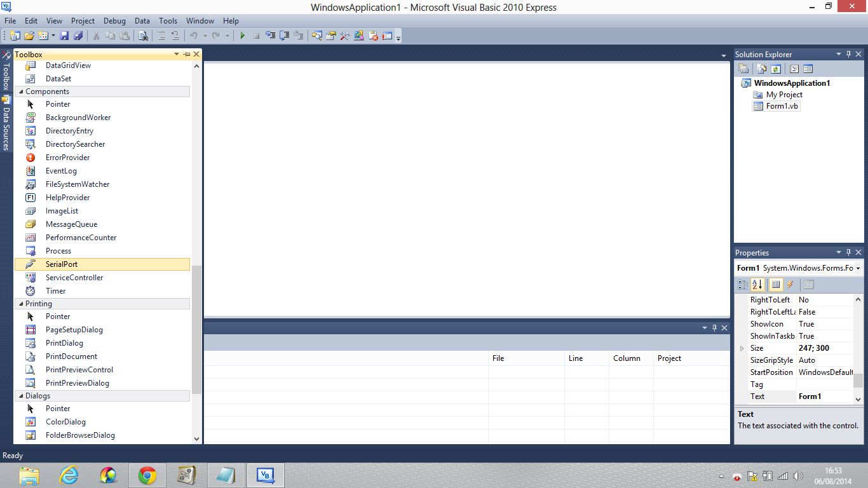Open the Solution Explorer window position dropdown arrow
868x488 pixels.
coord(838,55)
